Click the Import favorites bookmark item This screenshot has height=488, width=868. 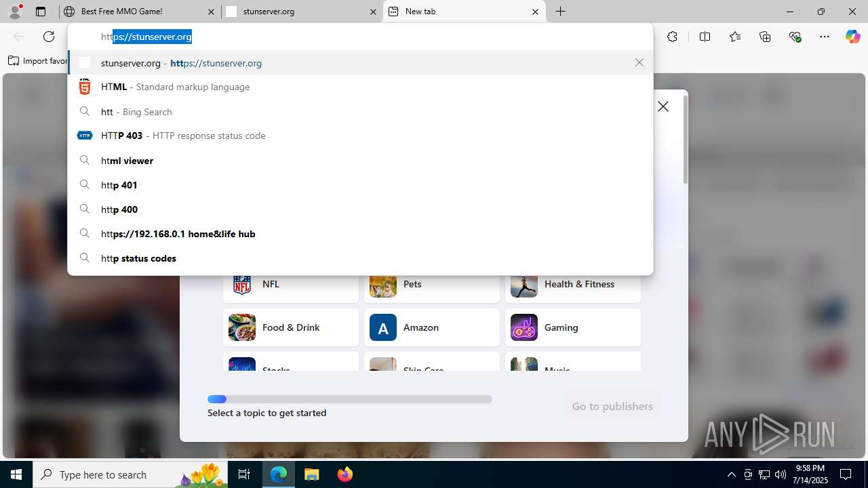38,61
